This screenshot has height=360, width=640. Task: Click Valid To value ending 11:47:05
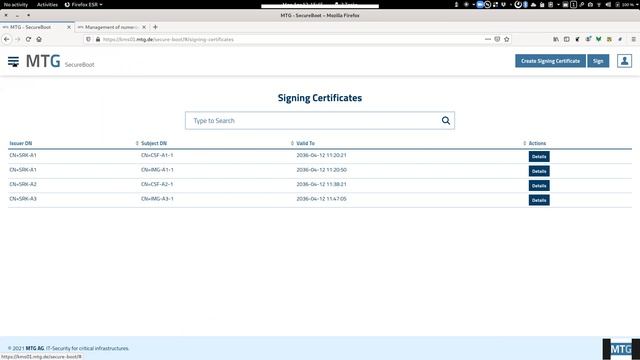(x=321, y=199)
